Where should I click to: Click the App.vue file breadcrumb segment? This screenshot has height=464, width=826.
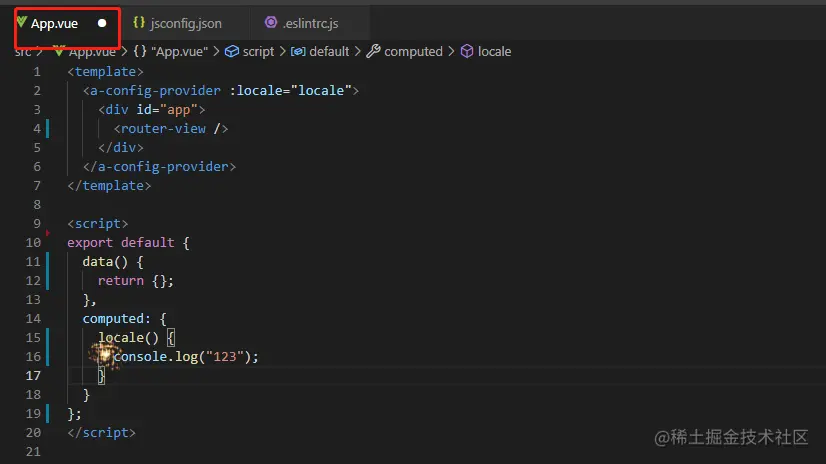point(92,52)
